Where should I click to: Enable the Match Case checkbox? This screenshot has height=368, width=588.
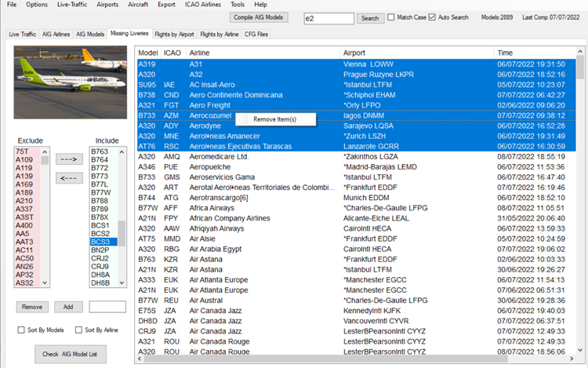pos(391,17)
